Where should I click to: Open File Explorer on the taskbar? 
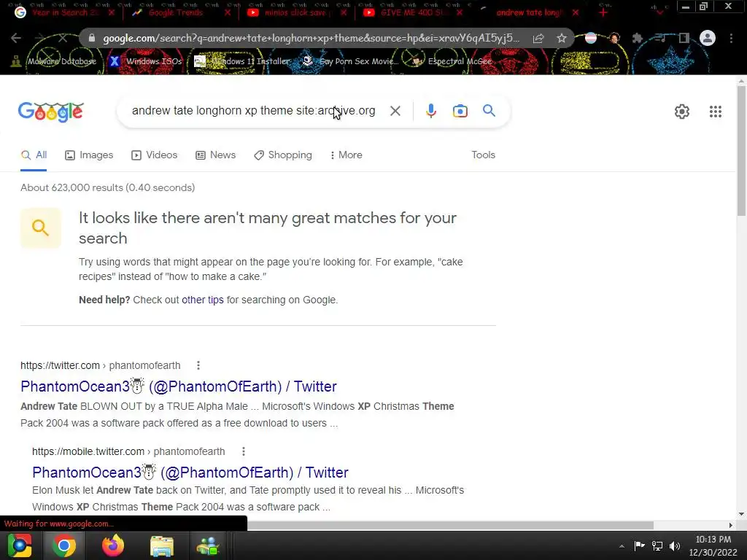pyautogui.click(x=162, y=545)
